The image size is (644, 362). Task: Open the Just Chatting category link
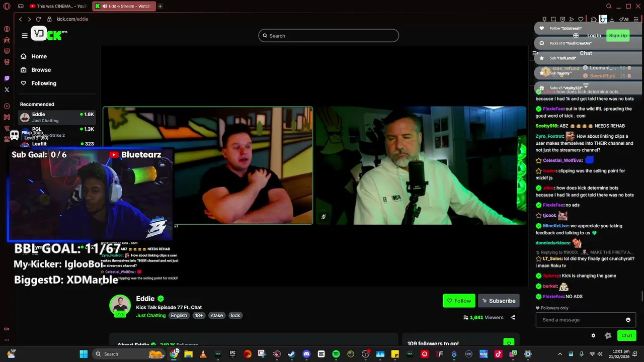tap(150, 316)
